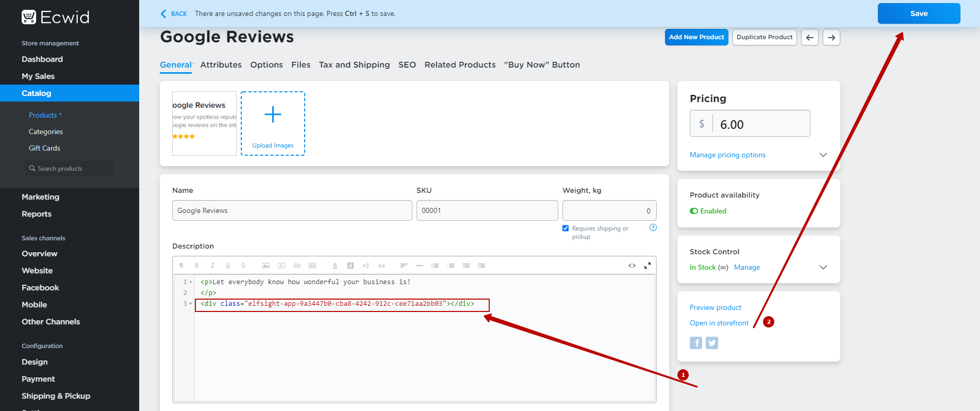
Task: Create an unordered bullet list
Action: 435,266
